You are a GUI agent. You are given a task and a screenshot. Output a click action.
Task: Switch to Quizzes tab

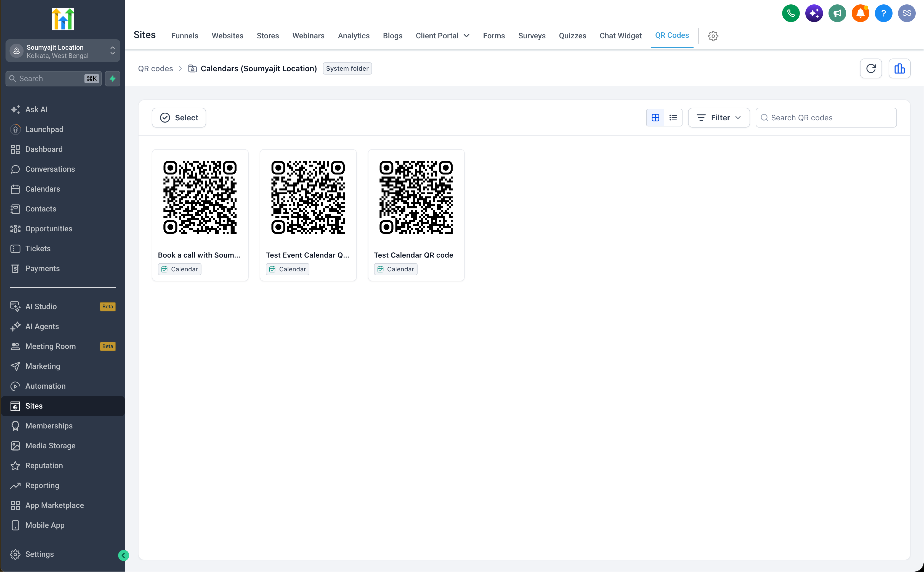click(x=572, y=36)
